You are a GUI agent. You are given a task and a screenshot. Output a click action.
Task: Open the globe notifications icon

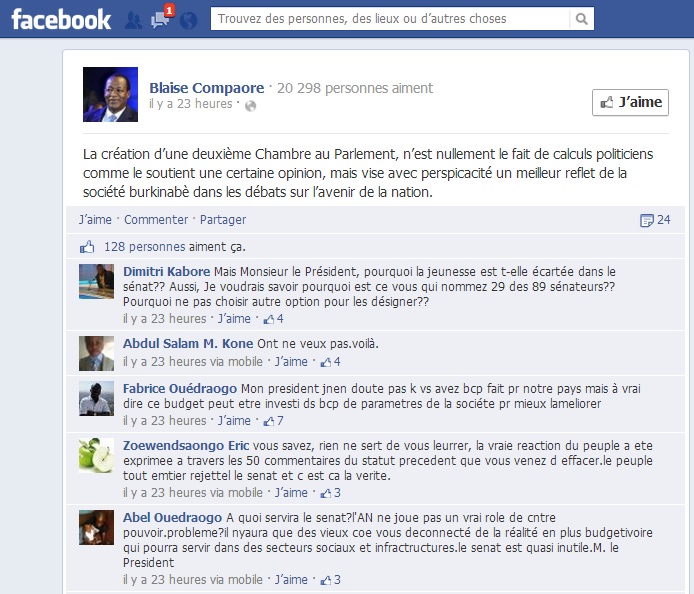(188, 20)
